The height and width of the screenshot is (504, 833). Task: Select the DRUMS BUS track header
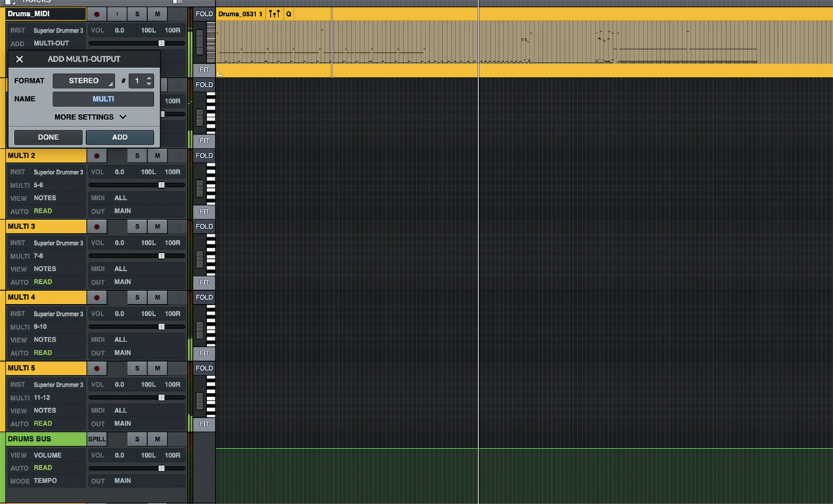[x=46, y=439]
